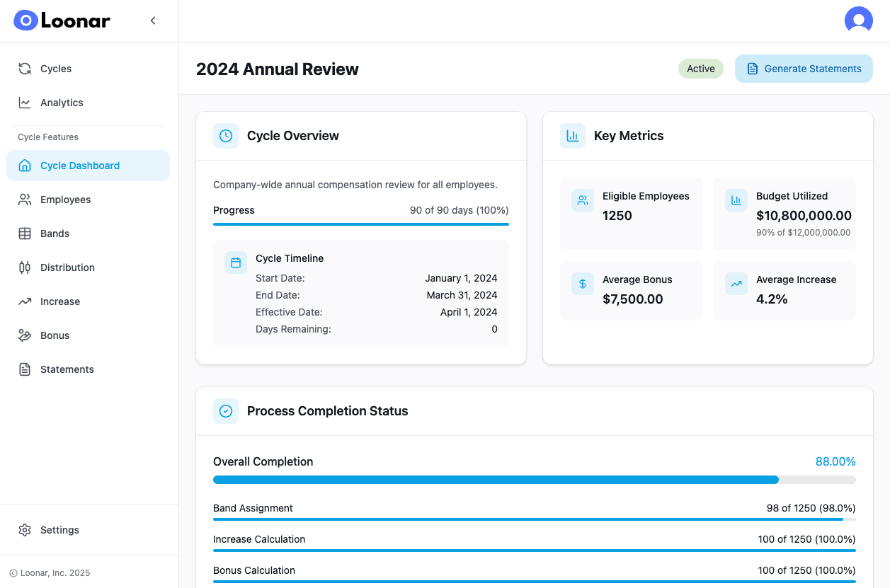The width and height of the screenshot is (890, 588).
Task: Click the calendar icon next to Cycle Timeline
Action: (235, 262)
